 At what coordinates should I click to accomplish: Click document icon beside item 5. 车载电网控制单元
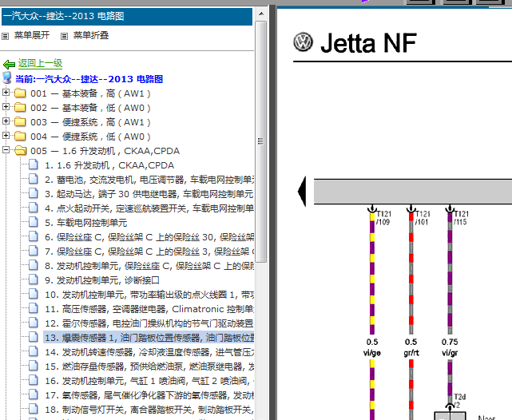[x=34, y=222]
